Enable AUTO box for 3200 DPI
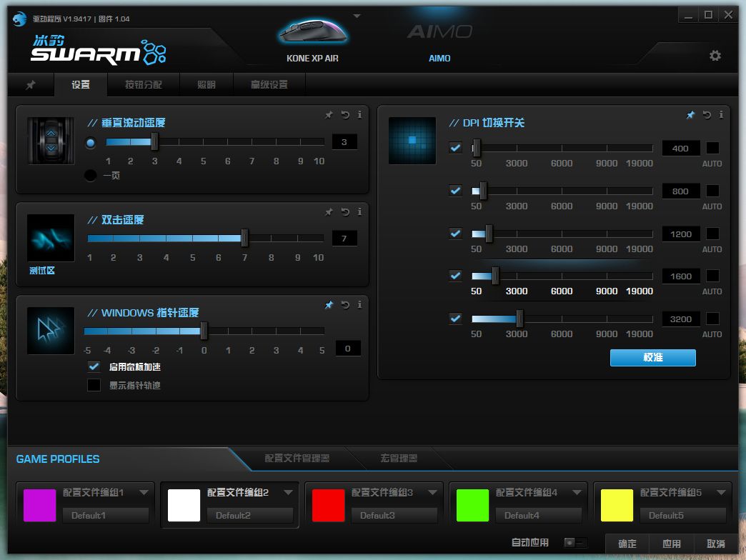746x560 pixels. pos(712,319)
